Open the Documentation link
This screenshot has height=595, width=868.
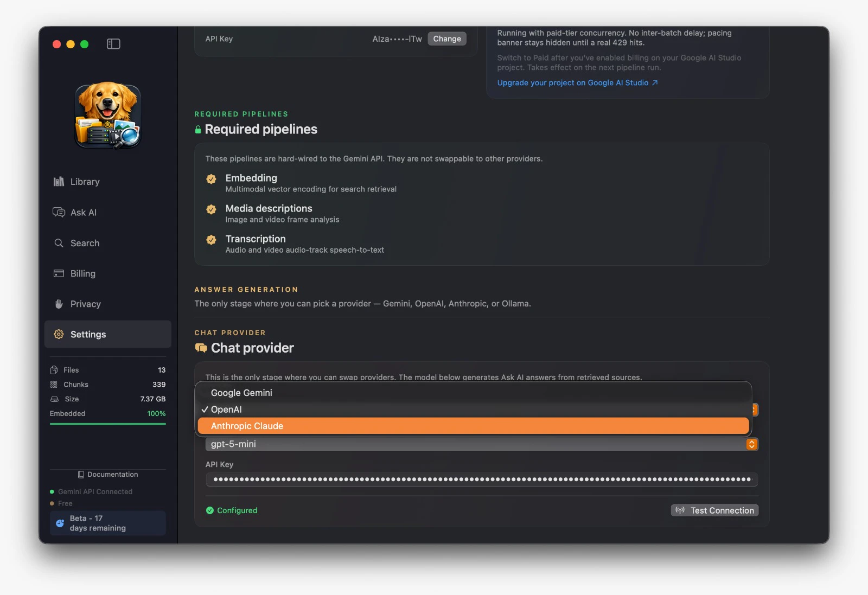point(107,475)
